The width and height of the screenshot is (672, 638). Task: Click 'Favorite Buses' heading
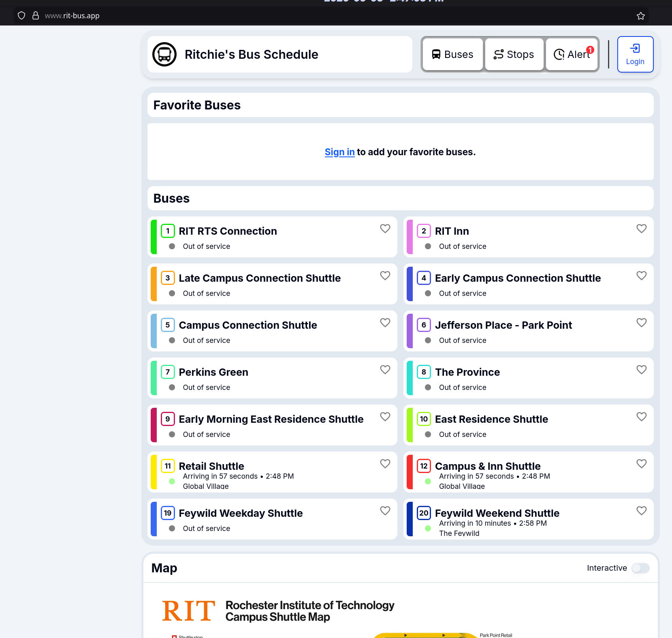click(x=197, y=105)
